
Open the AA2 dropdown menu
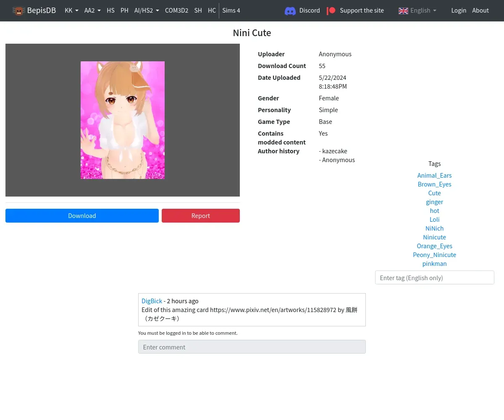tap(92, 10)
